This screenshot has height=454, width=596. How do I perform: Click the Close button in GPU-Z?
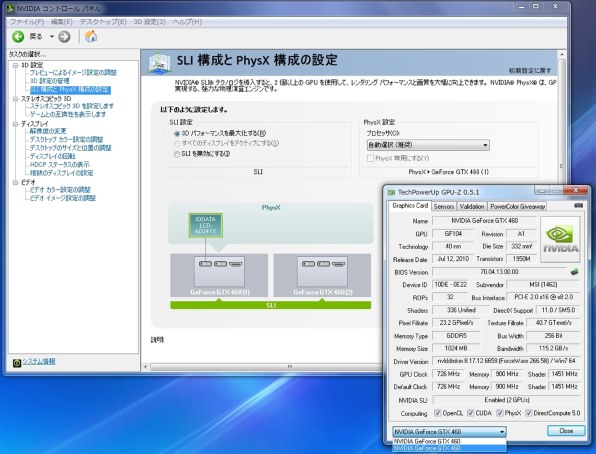566,431
